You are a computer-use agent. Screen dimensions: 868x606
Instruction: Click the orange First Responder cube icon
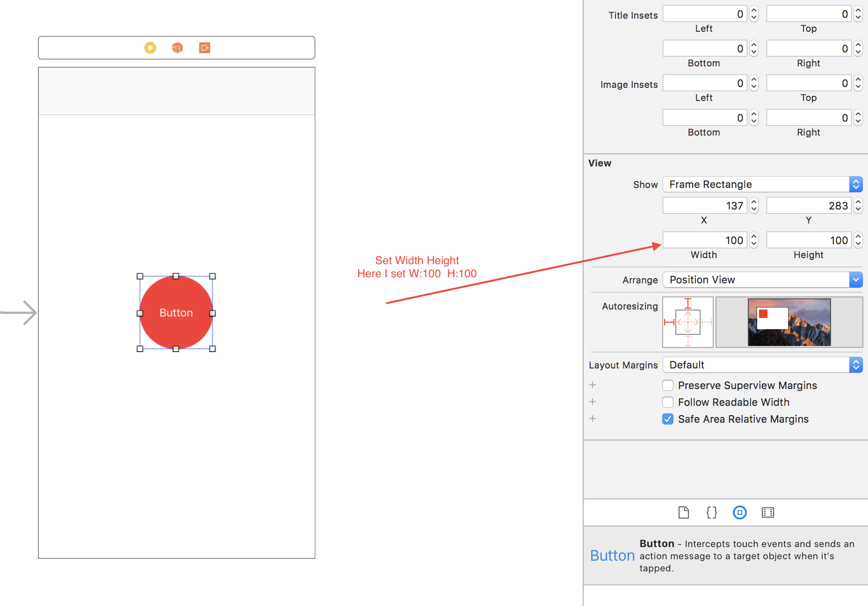(177, 48)
